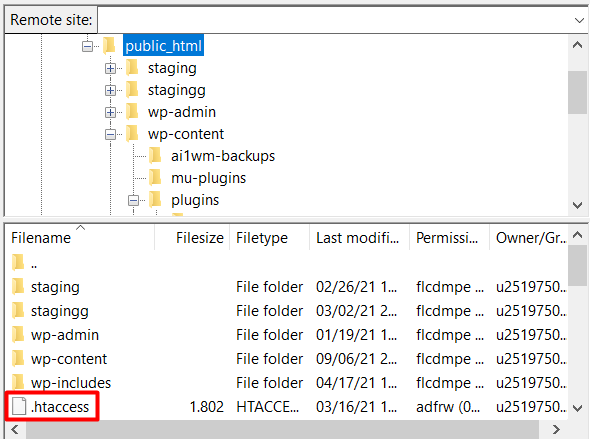
Task: Click the stagingg folder icon in file list
Action: pos(18,310)
